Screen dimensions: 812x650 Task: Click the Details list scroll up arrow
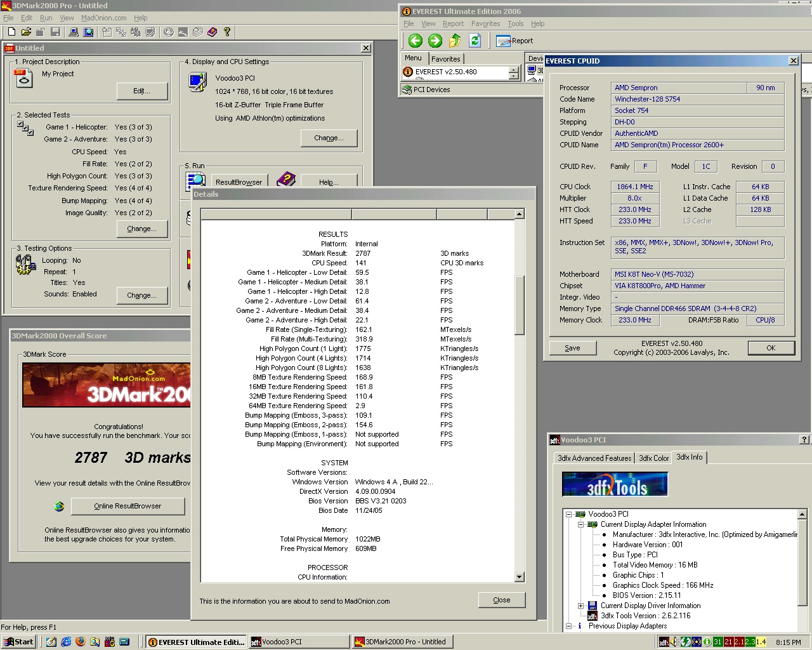520,214
